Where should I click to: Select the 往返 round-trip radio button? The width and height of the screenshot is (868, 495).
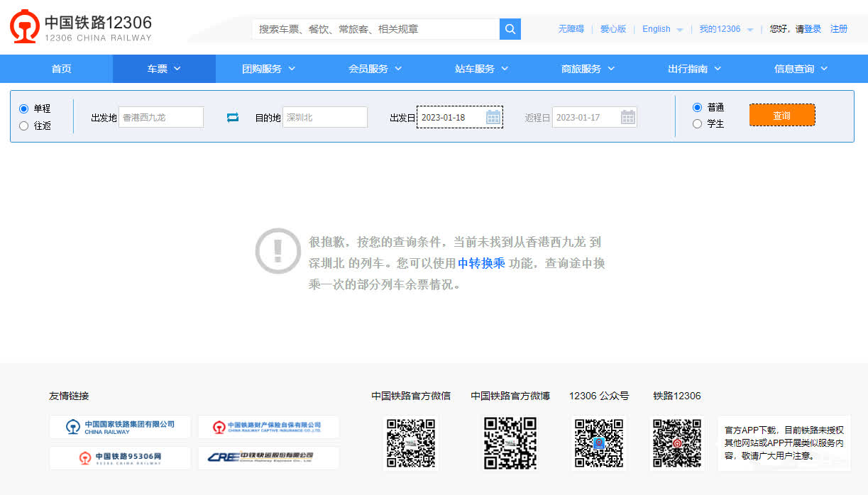[24, 126]
